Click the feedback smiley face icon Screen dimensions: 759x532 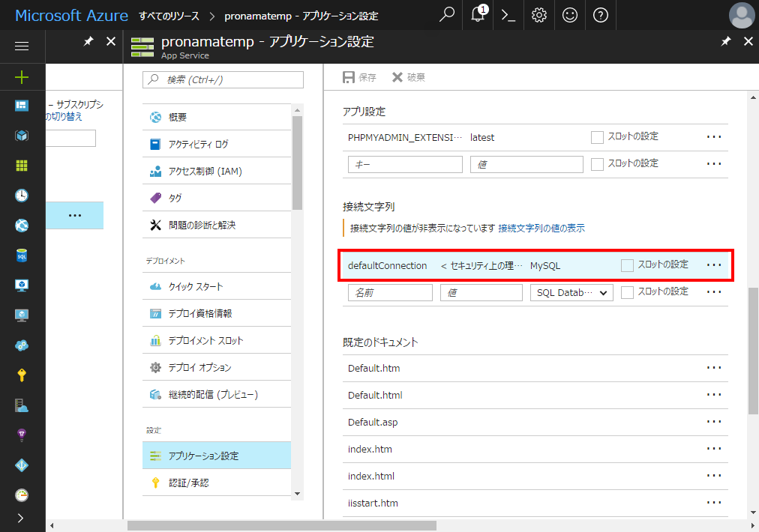tap(570, 15)
